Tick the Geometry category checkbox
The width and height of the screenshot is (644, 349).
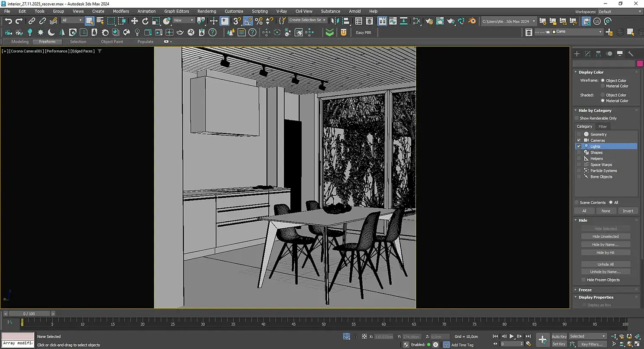(x=579, y=134)
